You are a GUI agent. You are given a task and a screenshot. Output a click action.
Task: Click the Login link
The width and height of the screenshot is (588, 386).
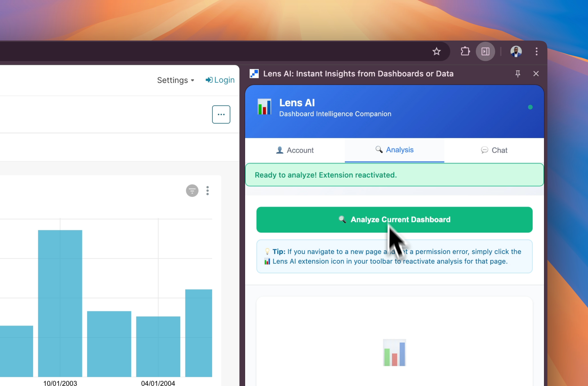tap(220, 80)
